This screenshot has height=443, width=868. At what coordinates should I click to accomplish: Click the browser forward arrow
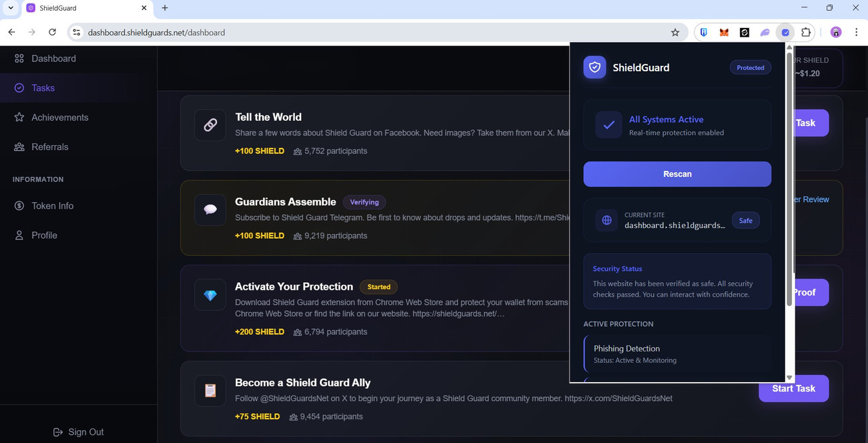[x=32, y=32]
